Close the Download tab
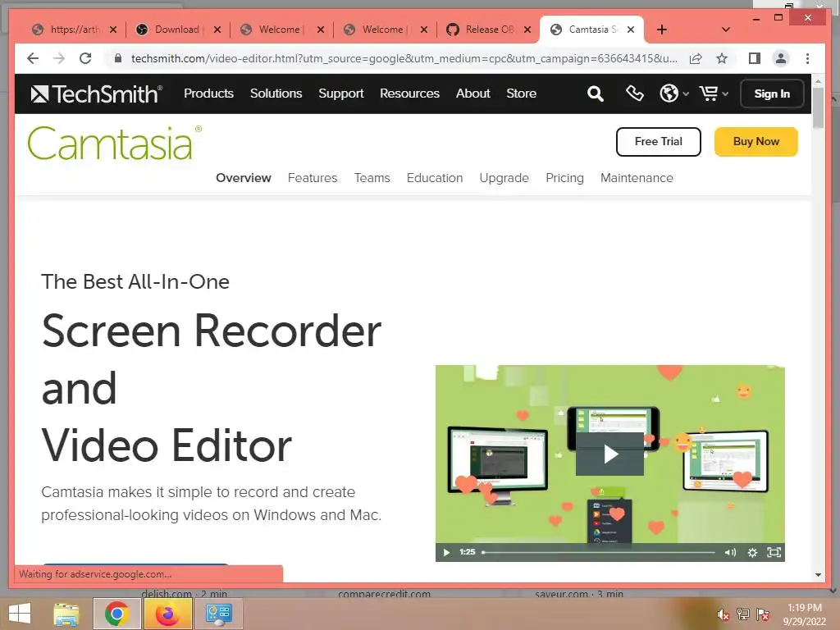Screen dimensions: 840x630 coord(217,30)
